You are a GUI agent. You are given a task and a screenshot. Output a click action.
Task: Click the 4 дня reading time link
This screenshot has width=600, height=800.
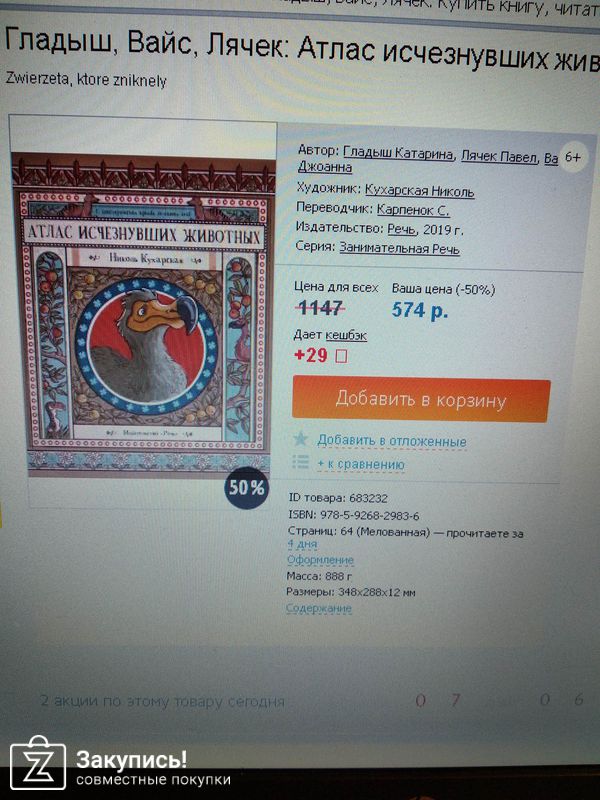click(302, 544)
